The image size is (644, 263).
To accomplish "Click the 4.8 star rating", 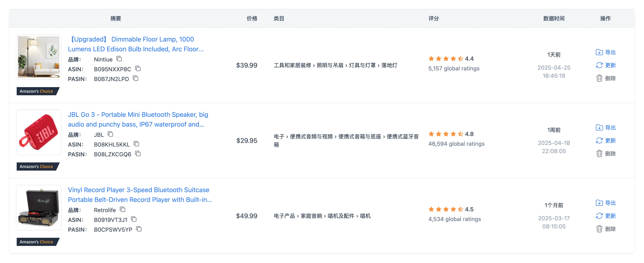I will [x=451, y=134].
